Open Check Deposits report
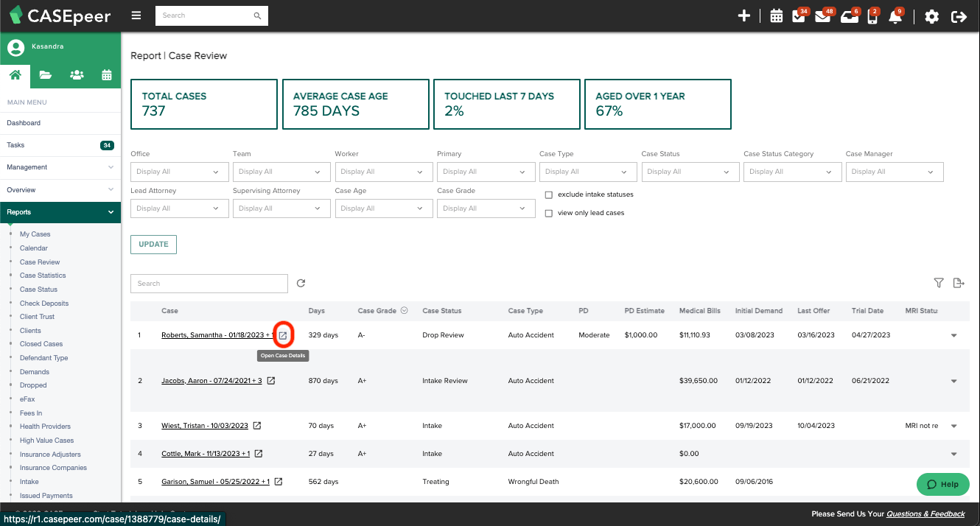The image size is (980, 526). click(x=44, y=304)
